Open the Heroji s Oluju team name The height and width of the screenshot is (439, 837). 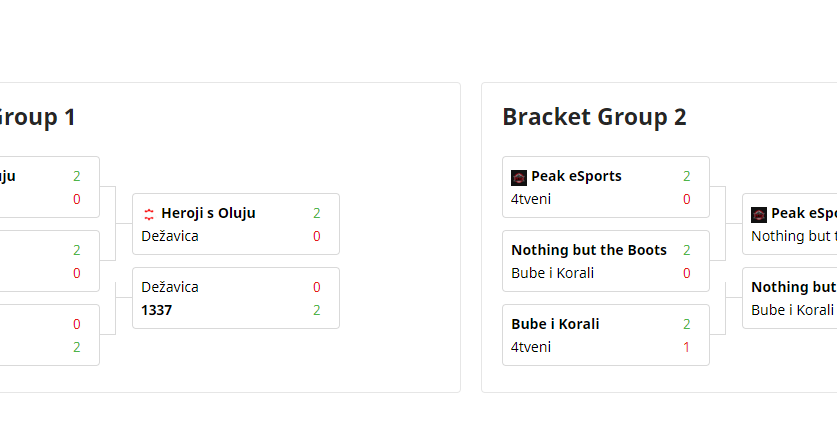click(208, 213)
